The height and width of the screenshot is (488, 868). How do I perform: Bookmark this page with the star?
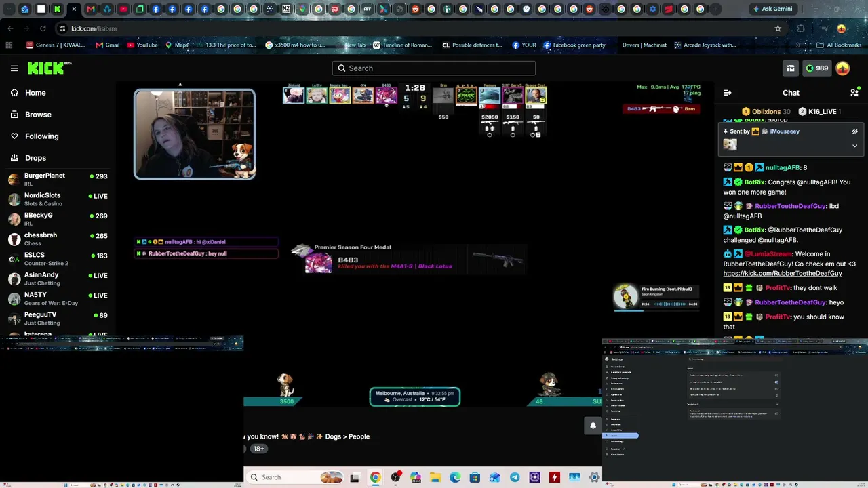tap(778, 28)
